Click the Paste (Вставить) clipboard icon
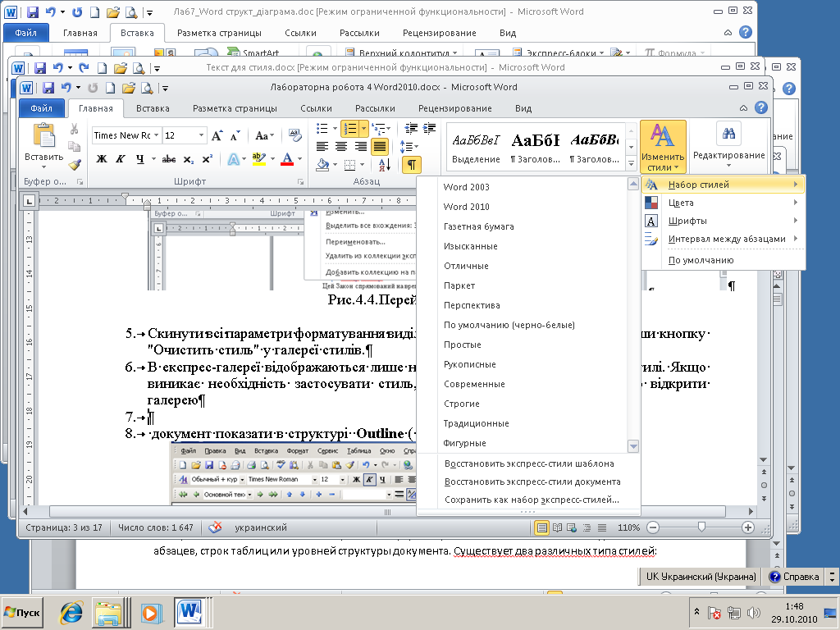The width and height of the screenshot is (840, 630). point(44,135)
